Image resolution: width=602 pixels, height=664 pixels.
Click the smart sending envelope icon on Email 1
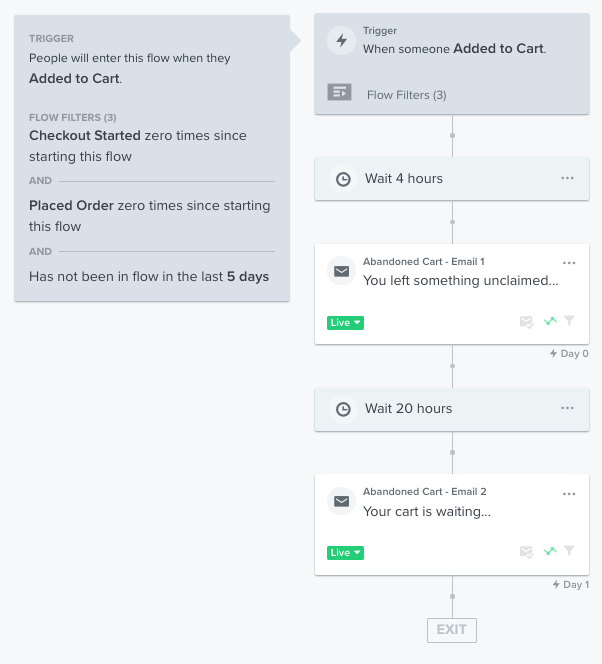(526, 321)
